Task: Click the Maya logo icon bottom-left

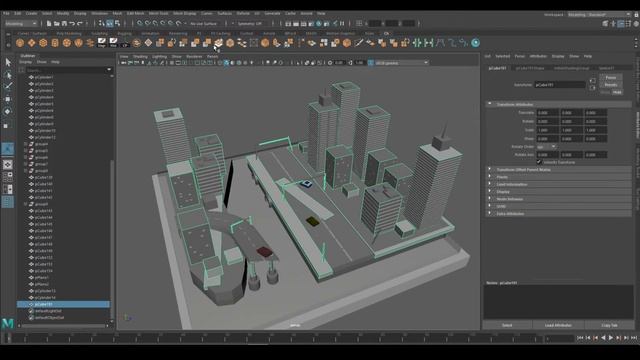Action: (8, 324)
